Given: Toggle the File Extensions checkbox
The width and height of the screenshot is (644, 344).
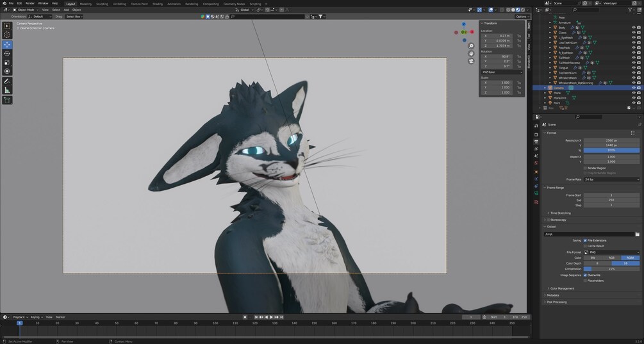Looking at the screenshot, I should [x=585, y=240].
